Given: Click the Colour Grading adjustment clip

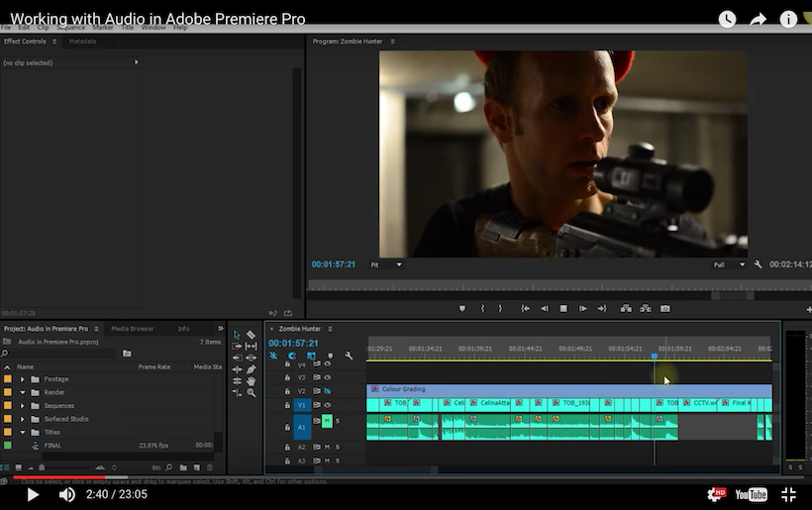Looking at the screenshot, I should (x=569, y=389).
